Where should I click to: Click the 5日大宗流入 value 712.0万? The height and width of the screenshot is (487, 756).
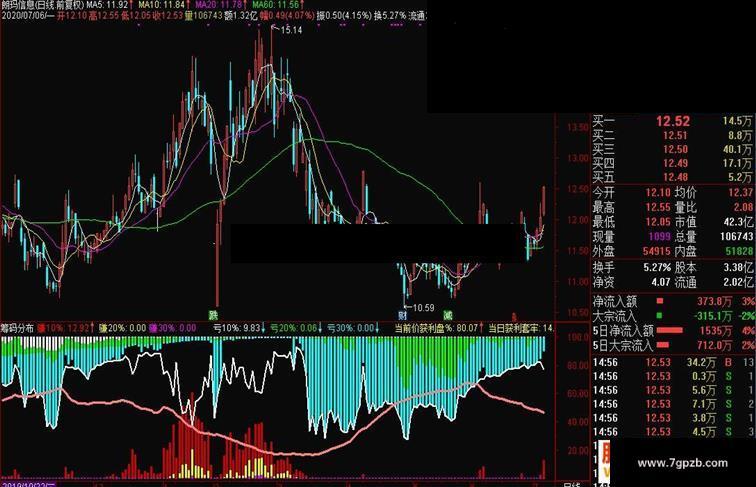point(714,345)
